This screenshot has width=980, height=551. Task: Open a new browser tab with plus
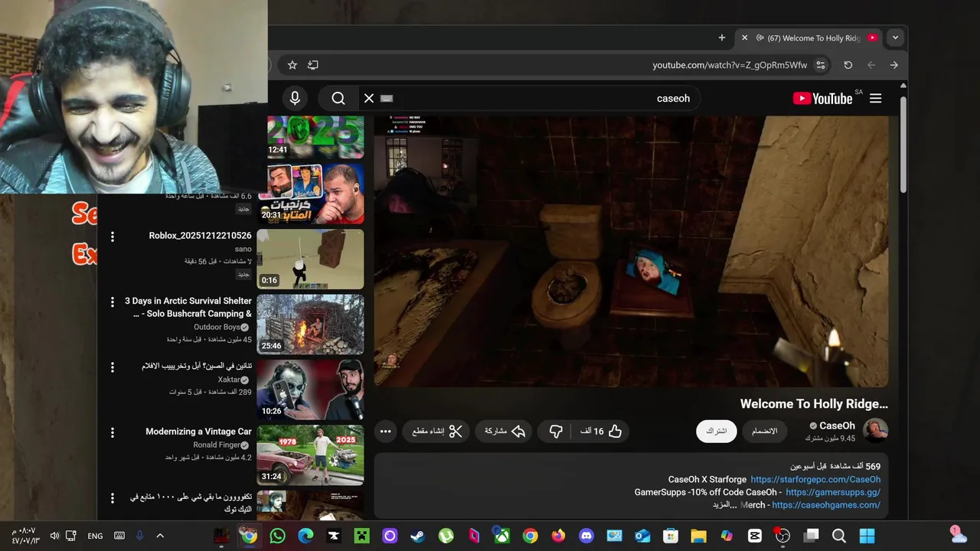721,37
